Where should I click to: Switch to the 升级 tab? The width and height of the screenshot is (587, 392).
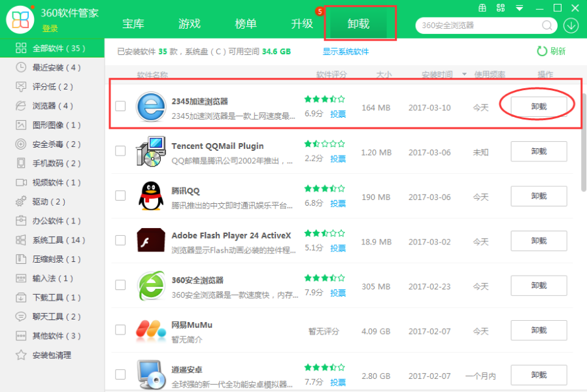pyautogui.click(x=302, y=24)
